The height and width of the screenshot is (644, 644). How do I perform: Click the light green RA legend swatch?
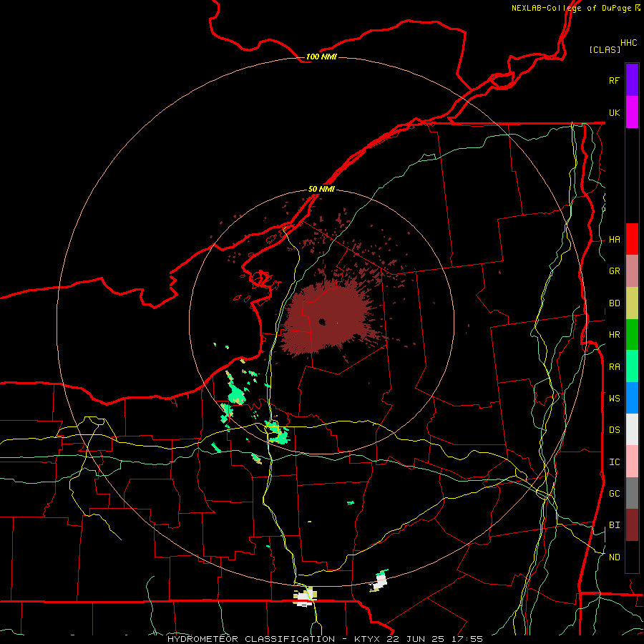632,366
